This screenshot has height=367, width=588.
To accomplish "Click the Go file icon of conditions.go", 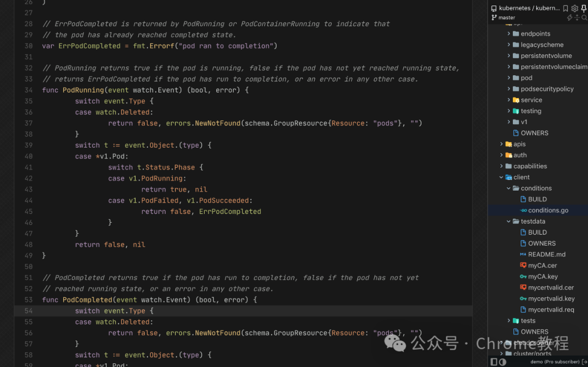I will (x=524, y=210).
